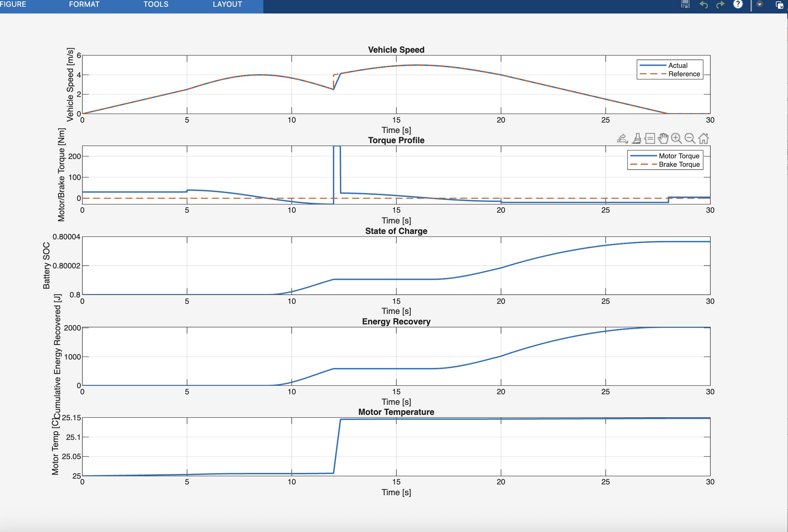Enable the data tips tool
788x532 pixels.
tap(650, 138)
